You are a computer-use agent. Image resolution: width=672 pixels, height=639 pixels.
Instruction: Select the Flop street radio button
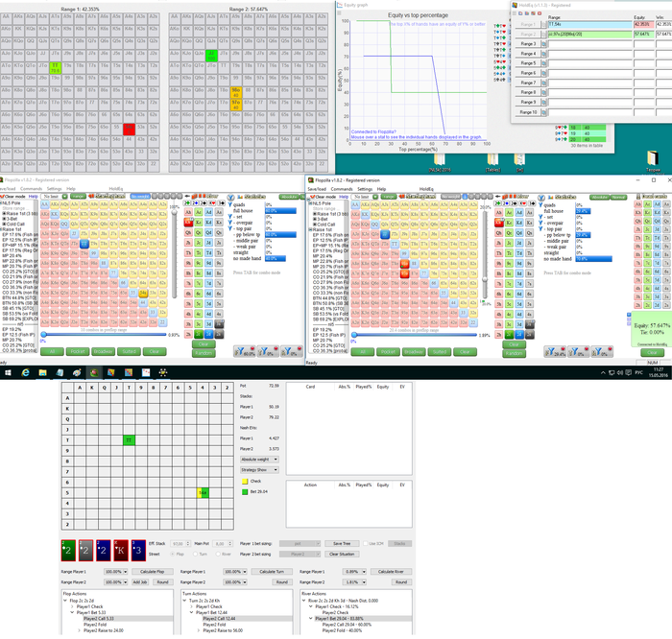click(x=172, y=554)
